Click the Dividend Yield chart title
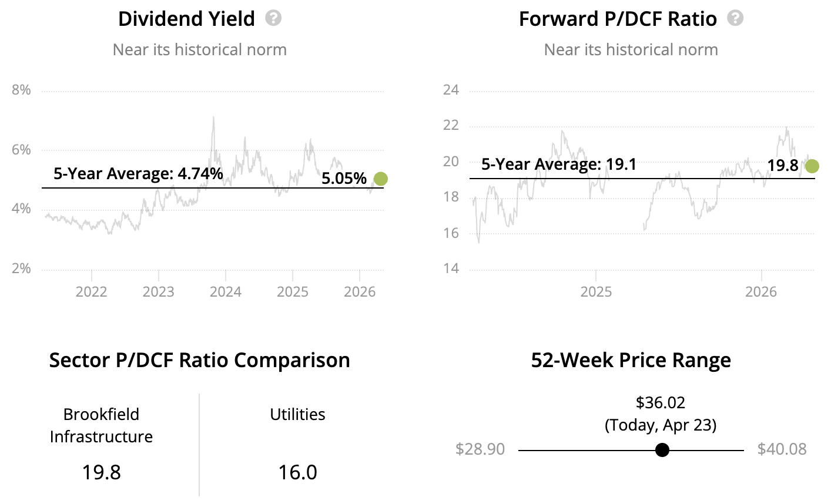Image resolution: width=831 pixels, height=504 pixels. [x=186, y=19]
